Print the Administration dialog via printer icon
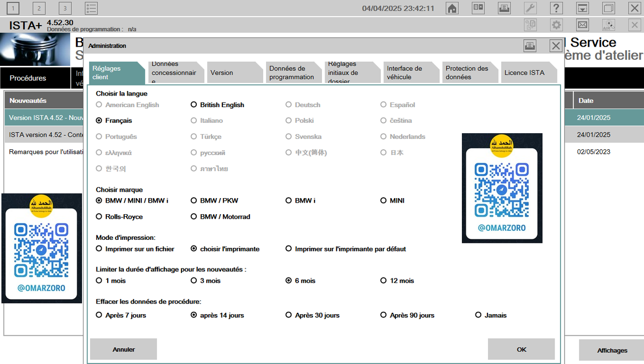This screenshot has width=644, height=364. [x=530, y=46]
